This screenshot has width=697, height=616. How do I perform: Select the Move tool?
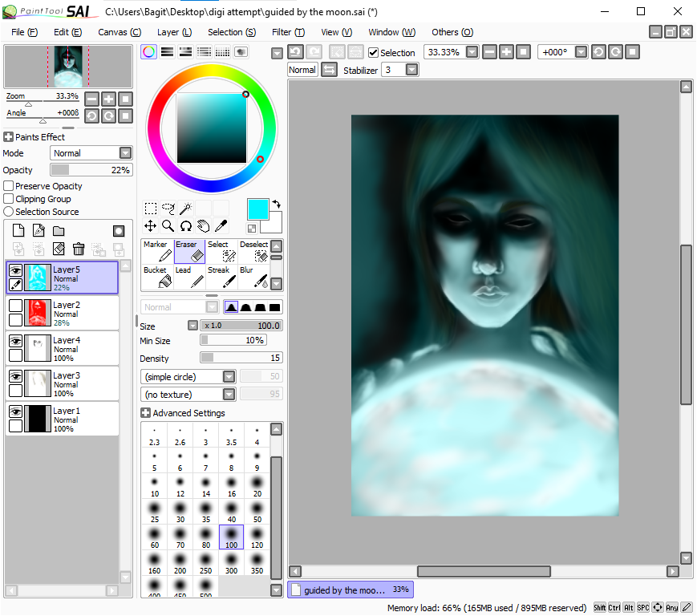pos(150,225)
